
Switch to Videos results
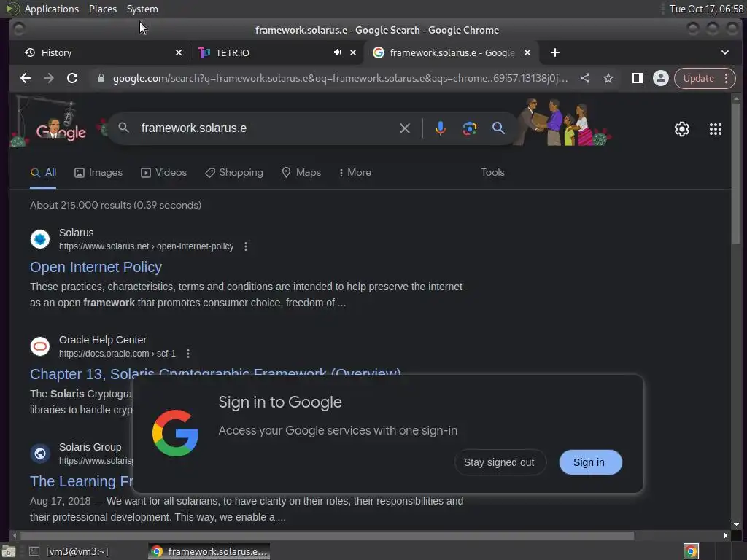(x=164, y=172)
